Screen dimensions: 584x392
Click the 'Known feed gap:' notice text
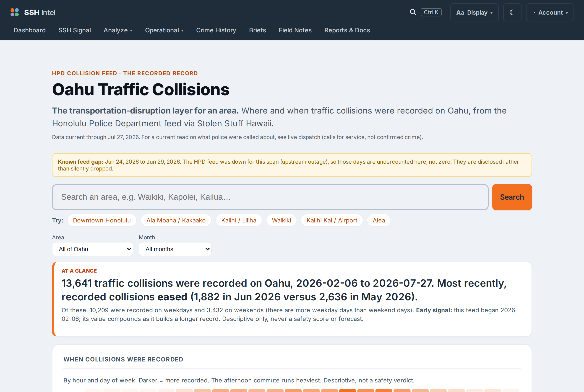pyautogui.click(x=81, y=162)
